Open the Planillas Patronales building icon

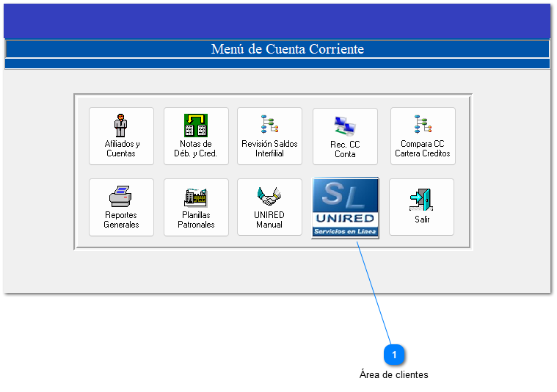196,196
